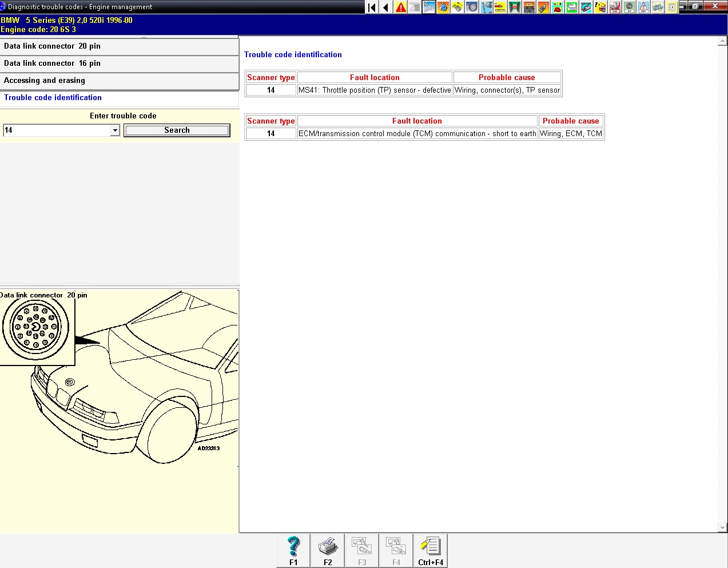Screen dimensions: 728x568
Task: Open the Accessing and erasing section
Action: pyautogui.click(x=119, y=81)
